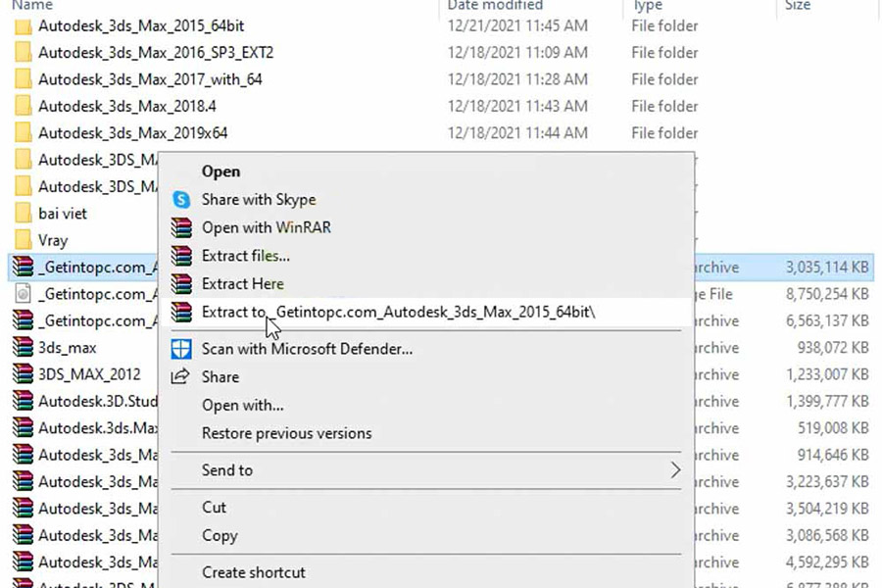Screen dimensions: 882x588
Task: Click WinRAR icon beside Extract files...
Action: tap(181, 256)
